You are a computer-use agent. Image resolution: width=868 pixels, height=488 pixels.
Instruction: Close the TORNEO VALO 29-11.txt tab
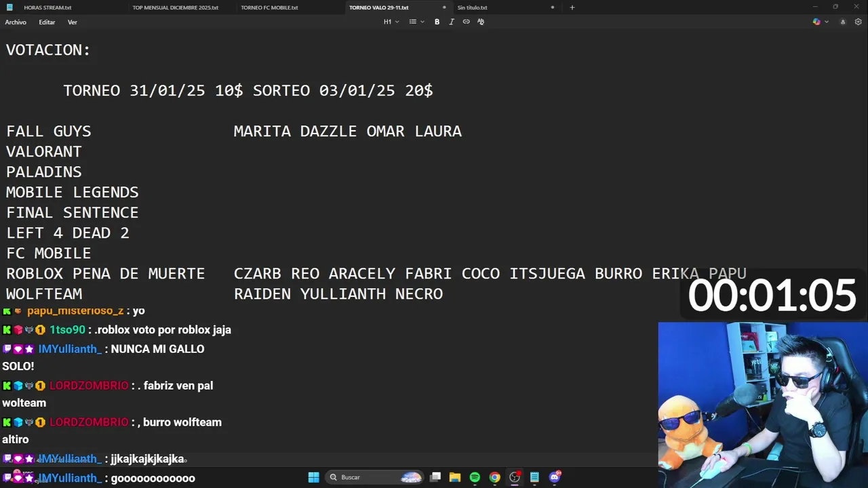pos(444,7)
